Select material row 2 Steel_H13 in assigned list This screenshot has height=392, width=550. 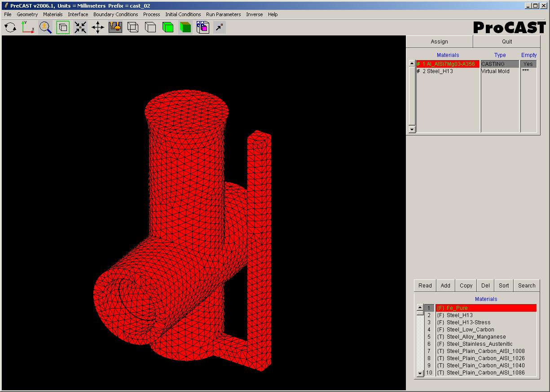click(x=448, y=71)
